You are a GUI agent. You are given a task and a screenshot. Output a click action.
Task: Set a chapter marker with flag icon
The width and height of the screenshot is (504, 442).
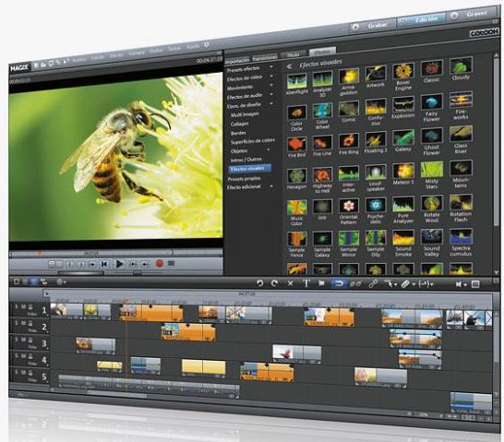tap(321, 283)
